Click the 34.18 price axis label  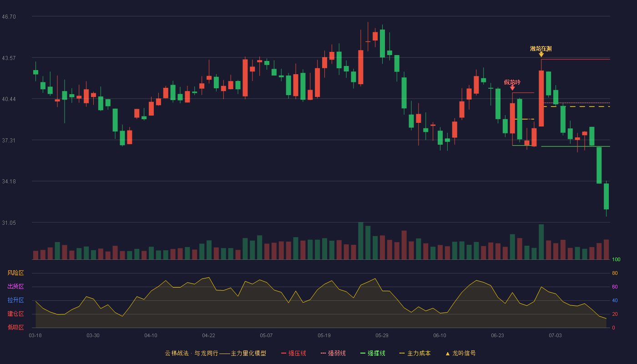click(9, 182)
